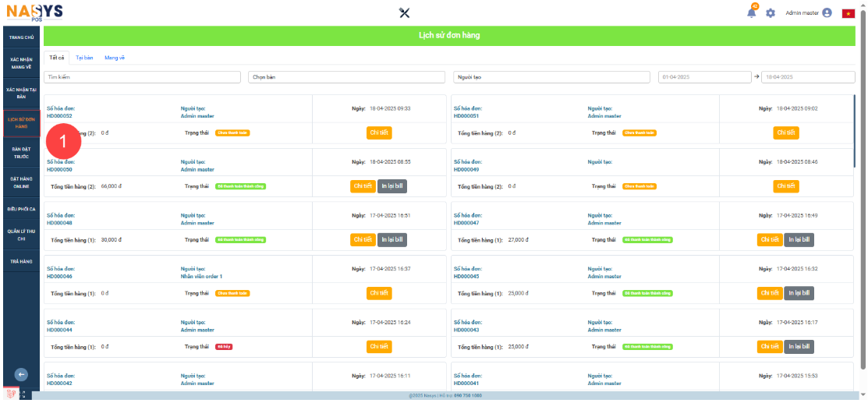Switch language using the Vietnam flag
Screen dimensions: 868x403
click(848, 13)
